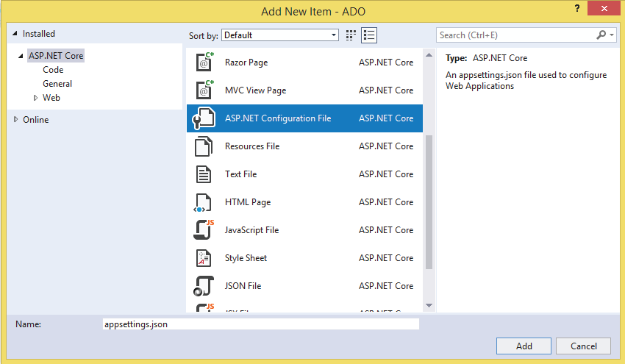Click the MVC View Page icon
The height and width of the screenshot is (364, 625).
(x=204, y=90)
